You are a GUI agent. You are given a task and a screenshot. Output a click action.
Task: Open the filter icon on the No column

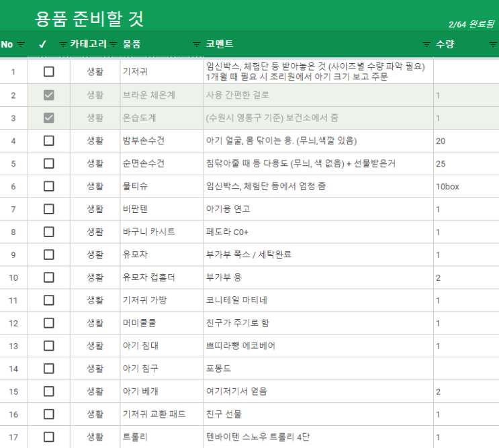pyautogui.click(x=21, y=44)
